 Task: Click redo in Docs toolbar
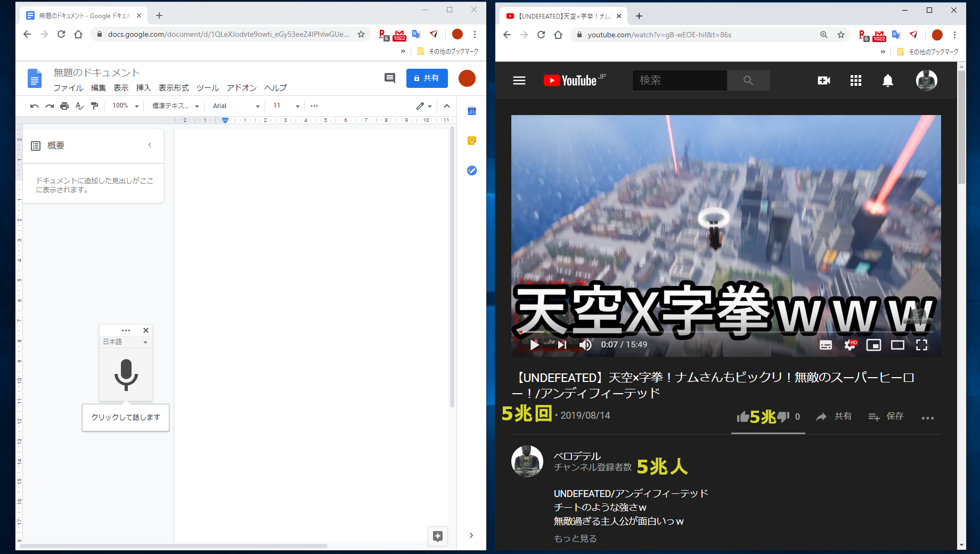point(50,106)
